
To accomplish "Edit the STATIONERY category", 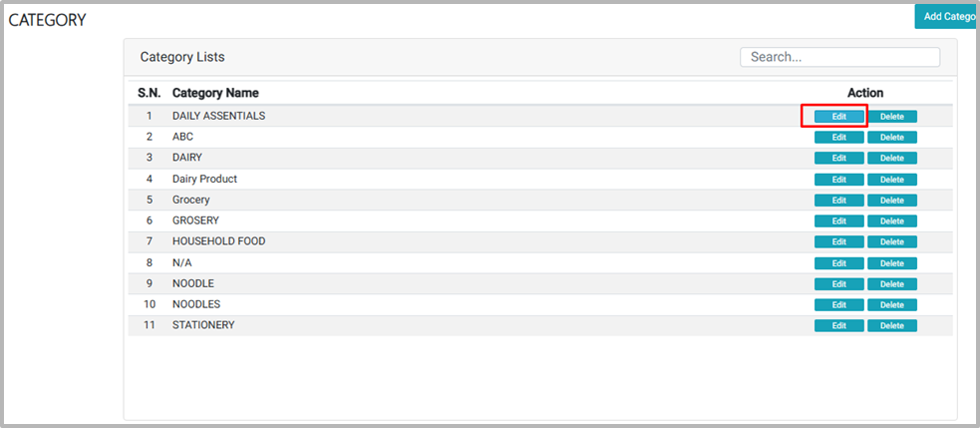I will pos(838,326).
